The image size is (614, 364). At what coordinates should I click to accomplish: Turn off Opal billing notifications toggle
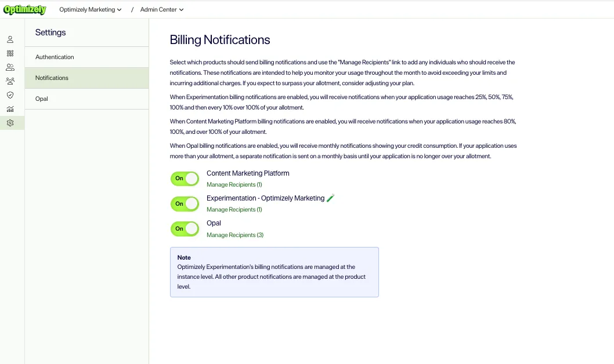[185, 229]
